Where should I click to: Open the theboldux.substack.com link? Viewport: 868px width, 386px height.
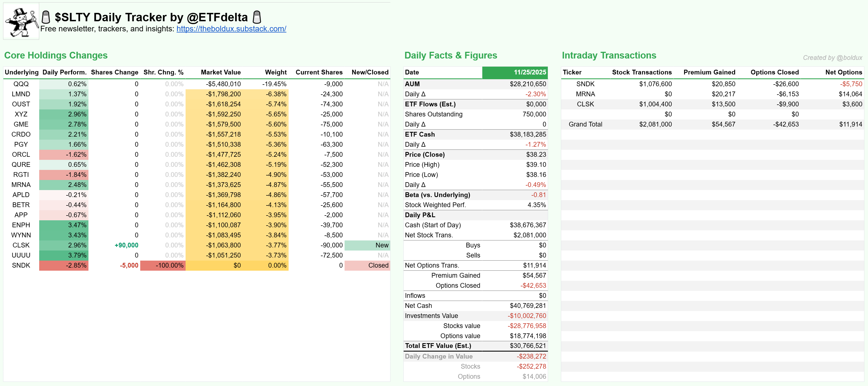click(231, 29)
